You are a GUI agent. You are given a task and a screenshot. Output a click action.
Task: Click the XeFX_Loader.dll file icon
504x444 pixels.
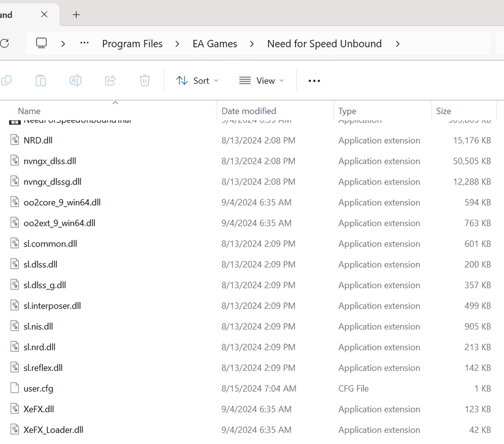tap(15, 429)
